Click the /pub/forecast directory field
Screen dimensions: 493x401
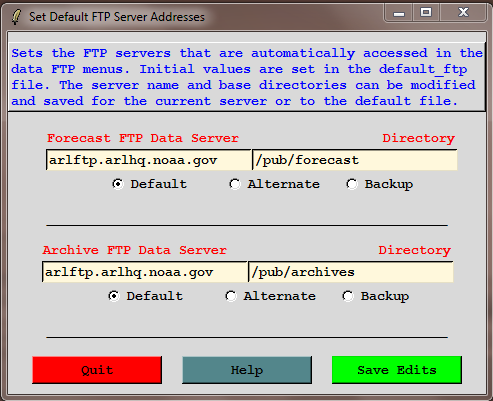355,160
